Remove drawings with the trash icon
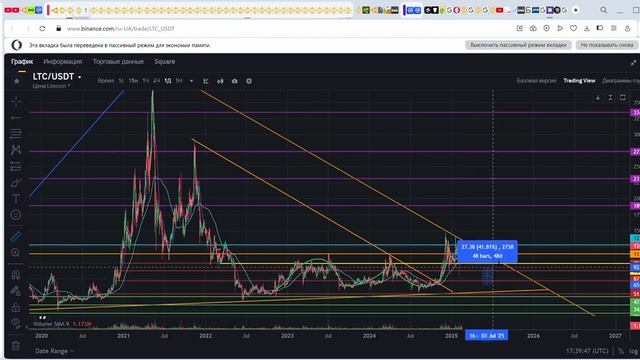 pos(16,346)
